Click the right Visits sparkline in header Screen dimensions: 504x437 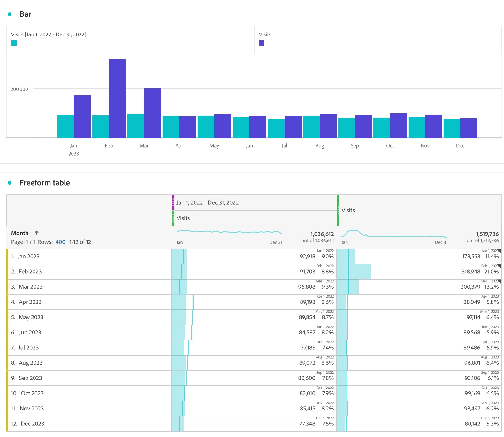[x=394, y=234]
